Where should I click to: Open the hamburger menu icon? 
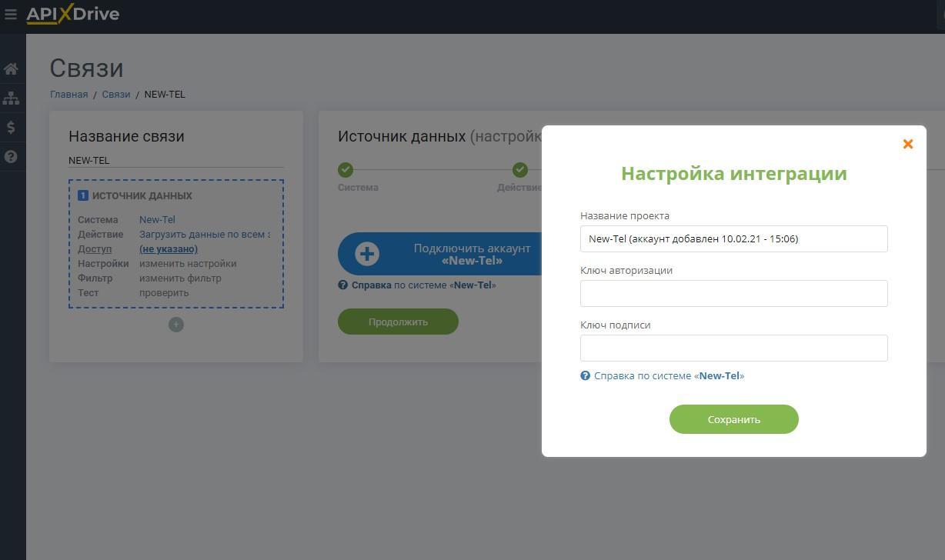[x=11, y=14]
